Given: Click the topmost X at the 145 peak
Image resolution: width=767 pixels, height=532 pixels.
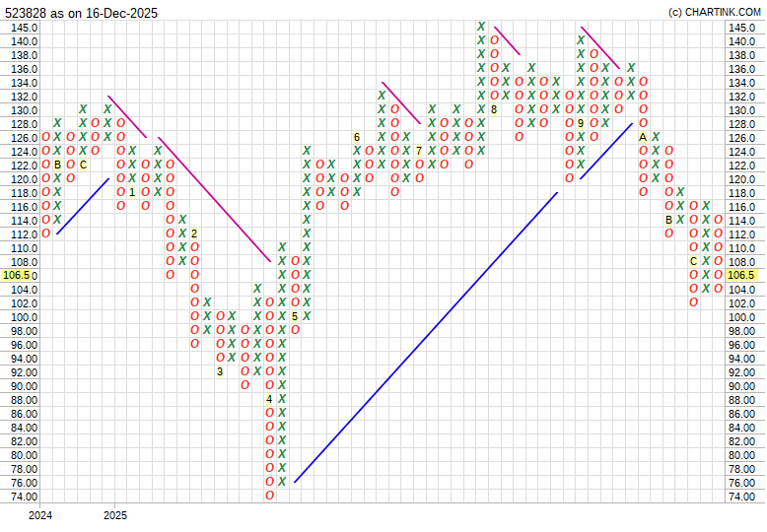Looking at the screenshot, I should tap(481, 27).
